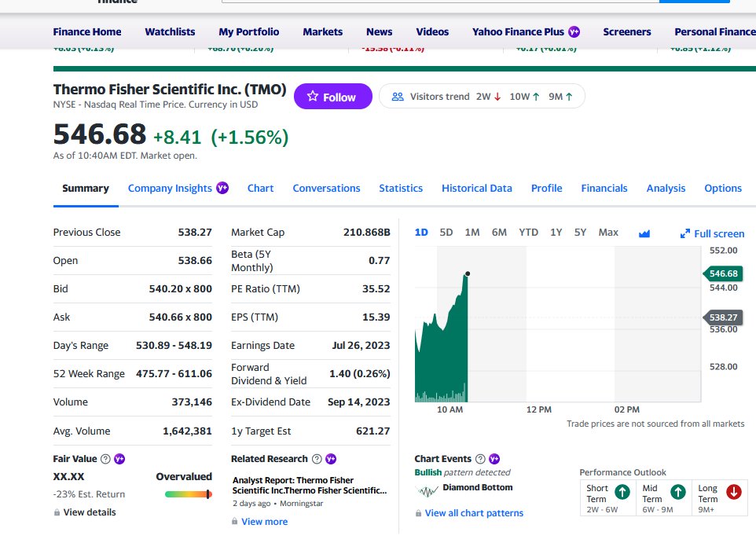
Task: Click the 538.27 previous close marker
Action: tap(723, 317)
